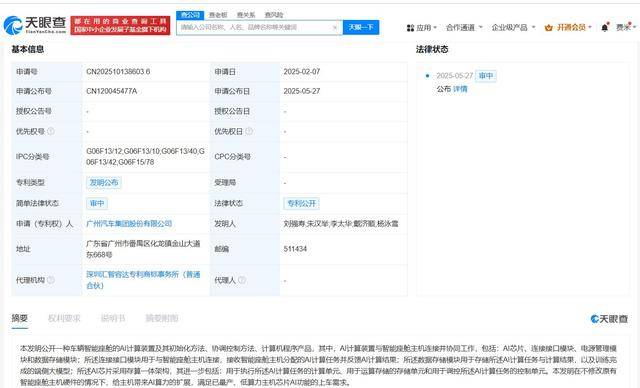640x388 pixels.
Task: Click the 天眼一下 search button
Action: point(361,27)
